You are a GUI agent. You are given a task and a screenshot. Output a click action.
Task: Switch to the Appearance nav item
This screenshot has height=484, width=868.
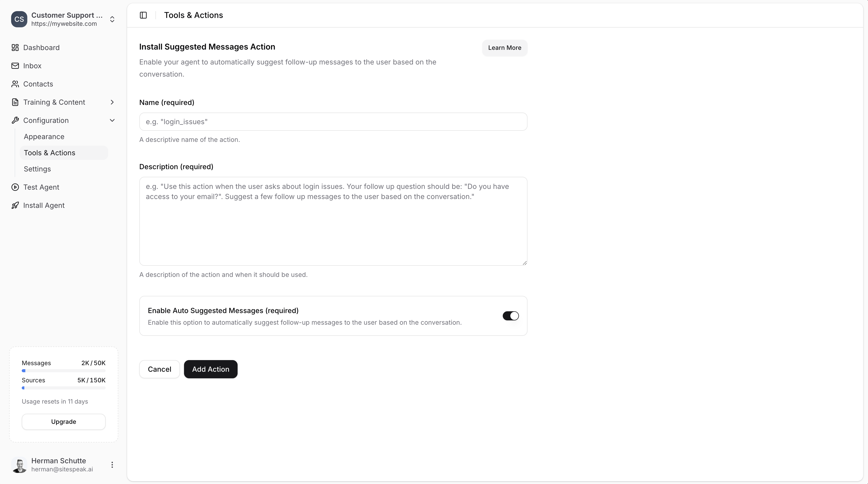(44, 137)
